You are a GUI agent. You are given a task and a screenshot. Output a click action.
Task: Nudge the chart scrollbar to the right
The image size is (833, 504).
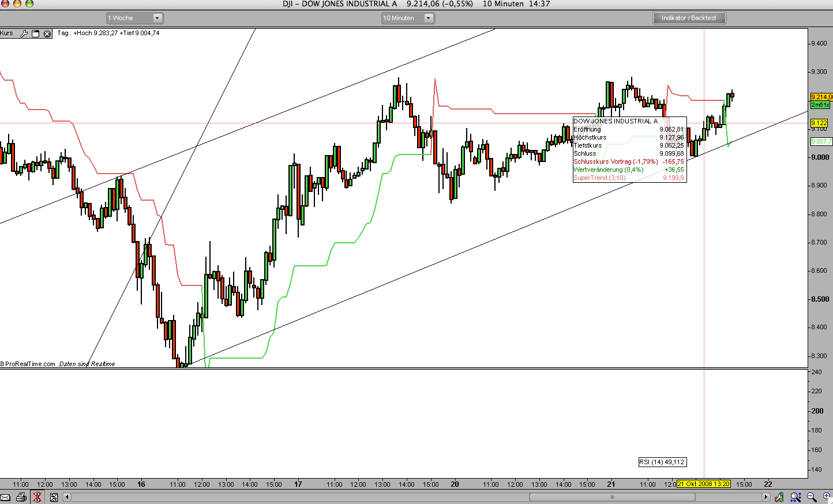point(766,497)
